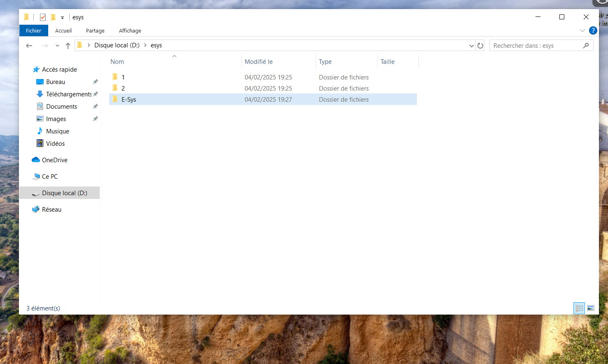Image resolution: width=608 pixels, height=364 pixels.
Task: Click the search magnifier icon
Action: point(586,46)
